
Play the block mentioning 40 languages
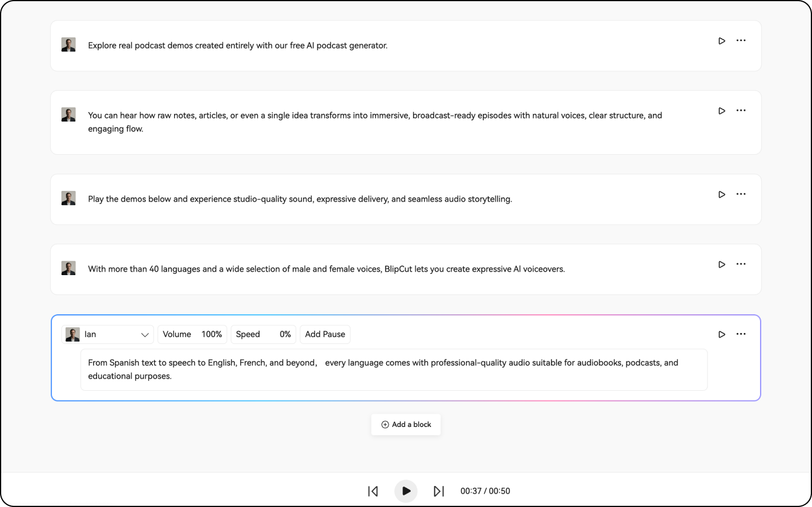[x=721, y=264]
